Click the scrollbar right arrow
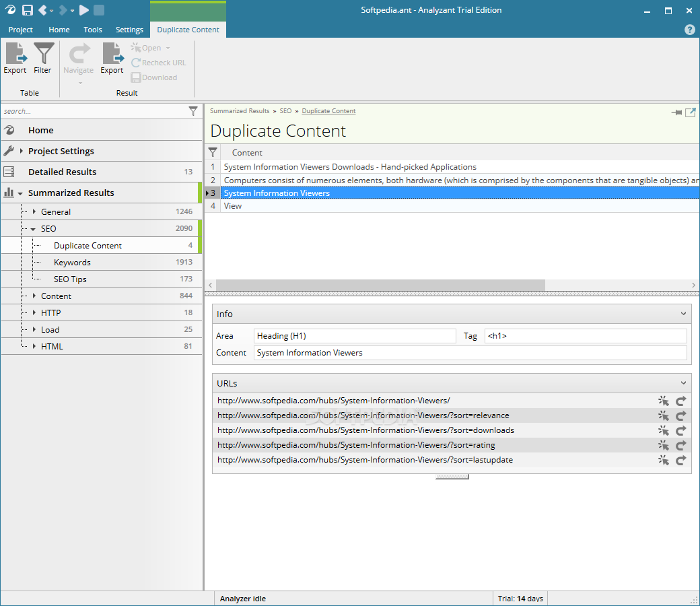700x606 pixels. [693, 285]
